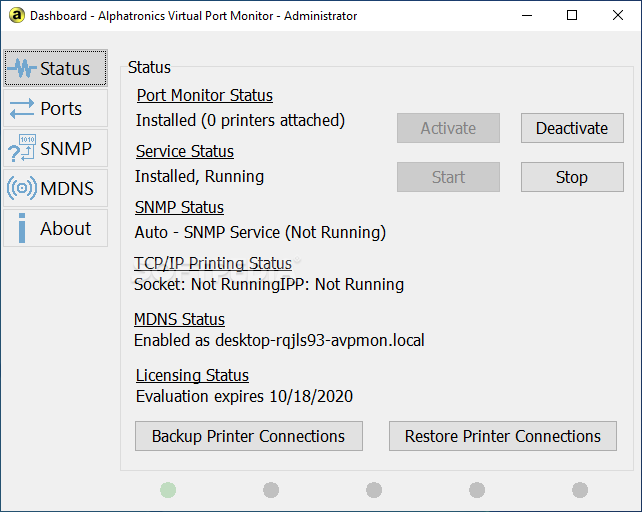Click the Status waveform icon in sidebar
The image size is (642, 512).
point(22,68)
